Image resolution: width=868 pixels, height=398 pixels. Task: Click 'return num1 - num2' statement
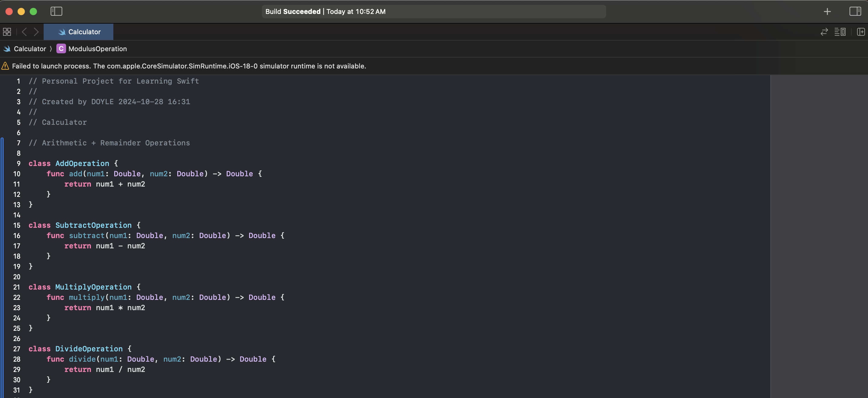click(x=105, y=246)
